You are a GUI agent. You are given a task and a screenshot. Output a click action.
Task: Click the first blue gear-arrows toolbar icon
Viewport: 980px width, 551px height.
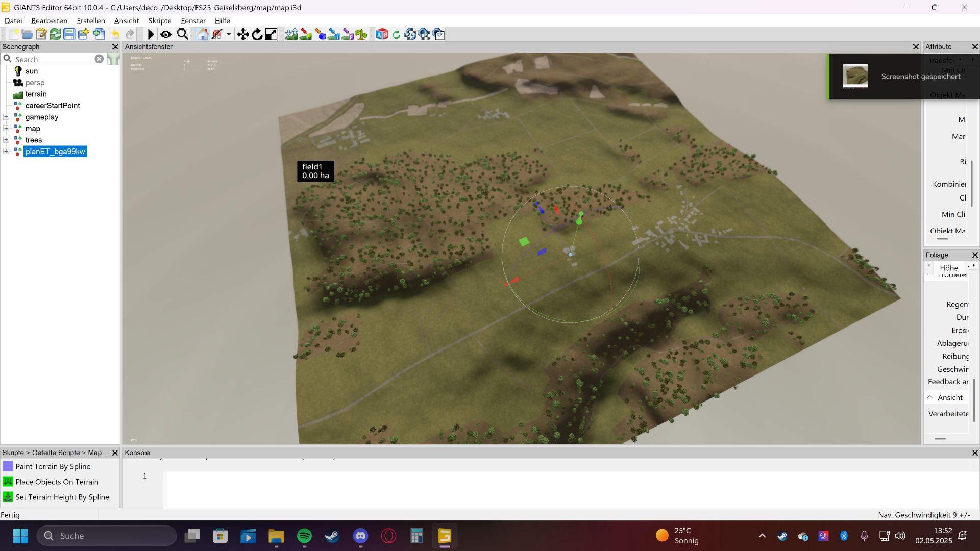click(x=410, y=34)
